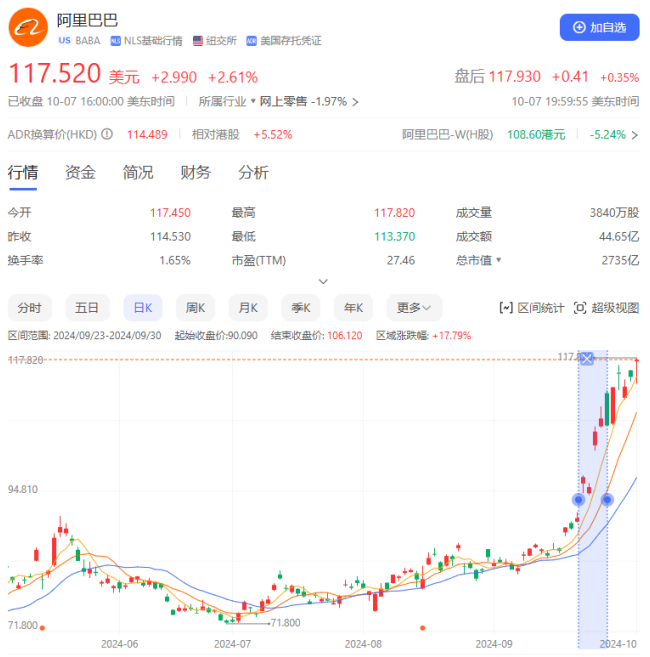This screenshot has width=650, height=657.
Task: Select the 年K chart period
Action: click(x=353, y=308)
